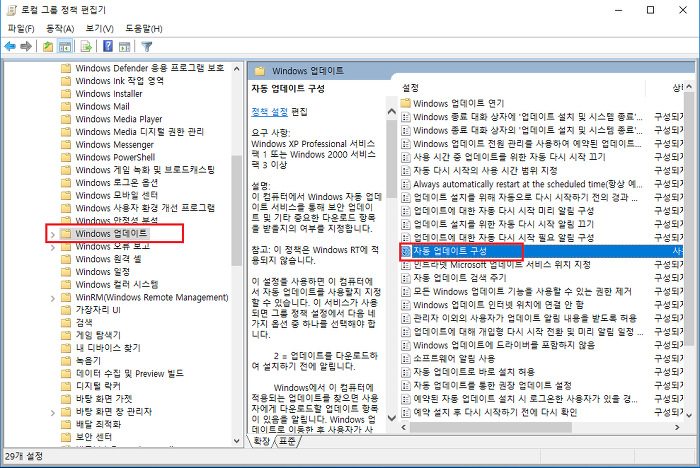Open the 파일(F) menu
700x468 pixels.
(x=20, y=28)
